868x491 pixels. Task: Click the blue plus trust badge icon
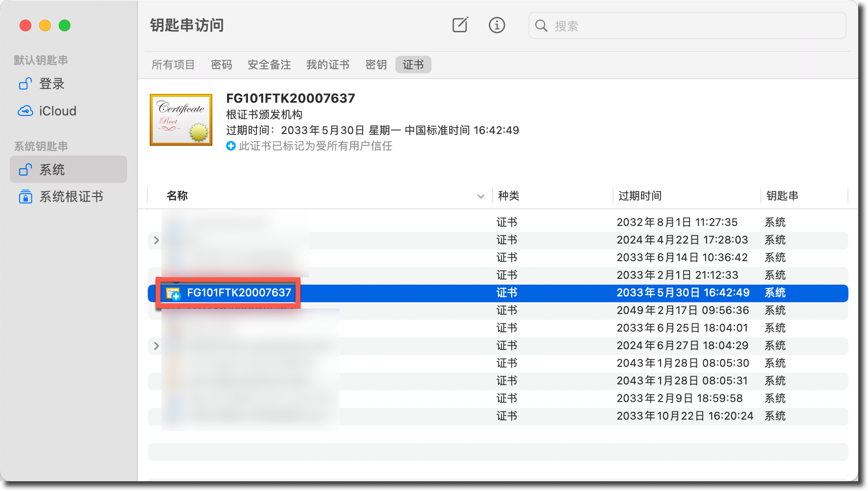click(x=231, y=146)
